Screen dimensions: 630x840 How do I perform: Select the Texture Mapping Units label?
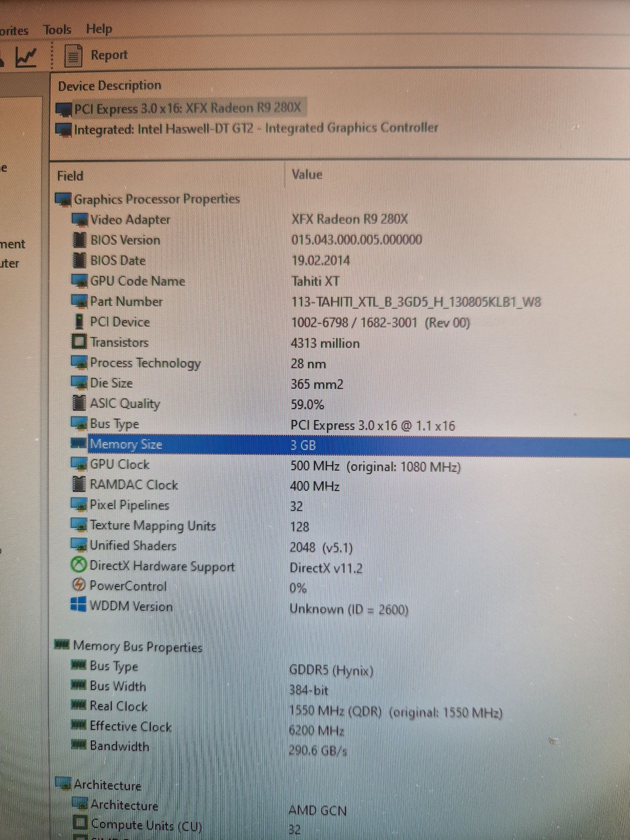coord(153,525)
